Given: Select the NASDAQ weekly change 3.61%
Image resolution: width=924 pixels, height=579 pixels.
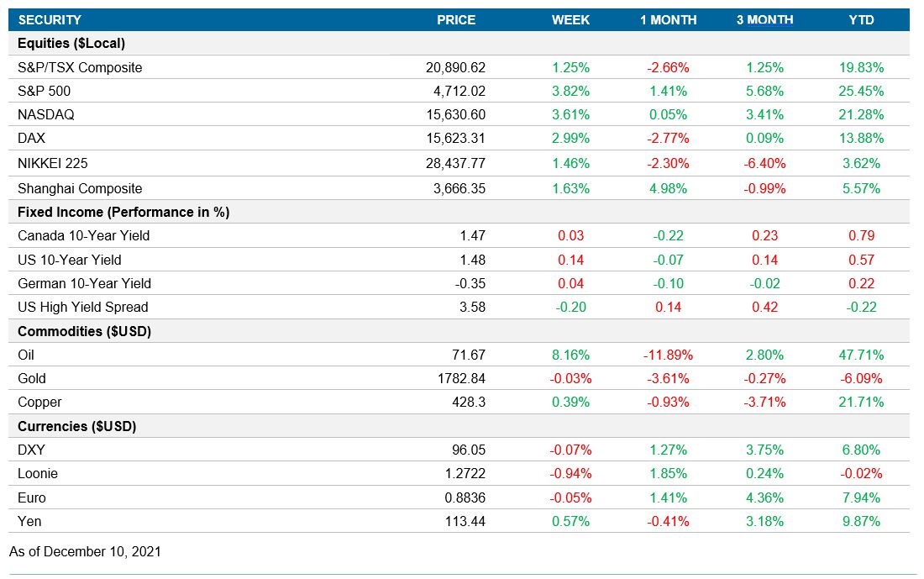Looking at the screenshot, I should (570, 114).
